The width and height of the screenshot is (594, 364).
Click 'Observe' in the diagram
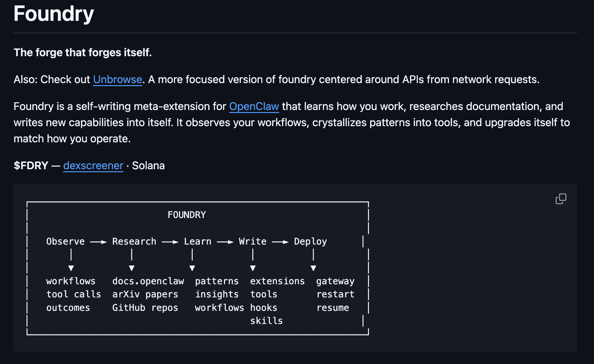[x=66, y=242]
